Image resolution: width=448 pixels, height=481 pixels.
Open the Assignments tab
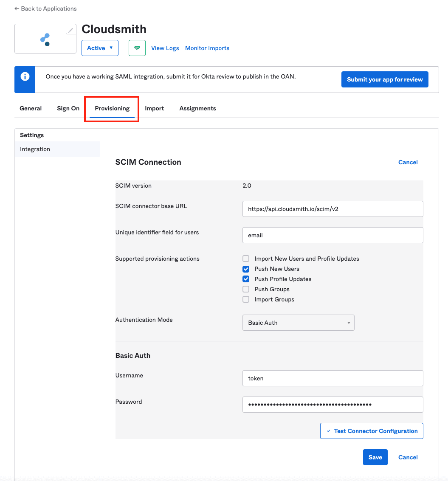(197, 108)
